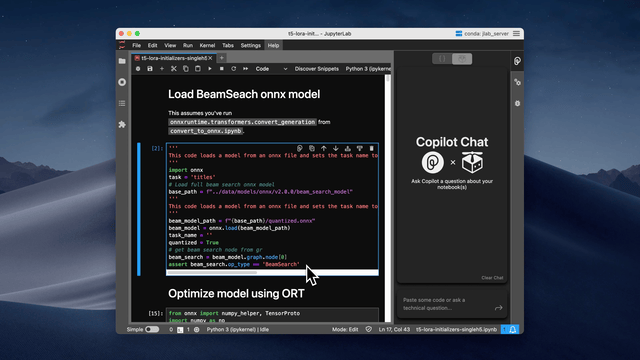Open the property inspector gears icon
This screenshot has height=360, width=640.
click(x=517, y=82)
